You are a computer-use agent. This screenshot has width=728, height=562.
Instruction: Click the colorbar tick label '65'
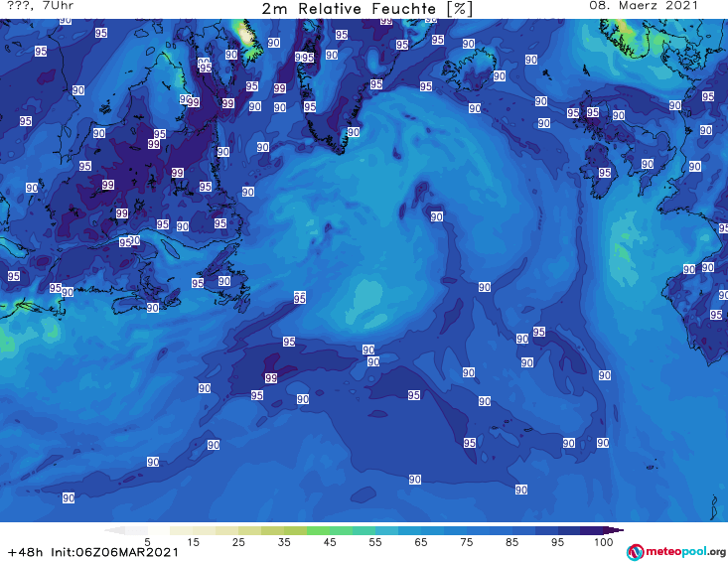(x=421, y=542)
